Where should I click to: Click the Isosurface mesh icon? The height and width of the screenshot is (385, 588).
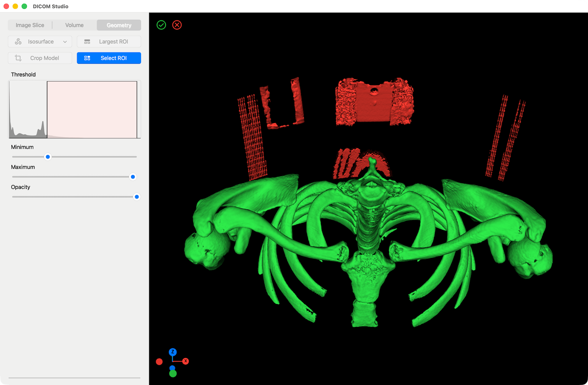pos(18,41)
